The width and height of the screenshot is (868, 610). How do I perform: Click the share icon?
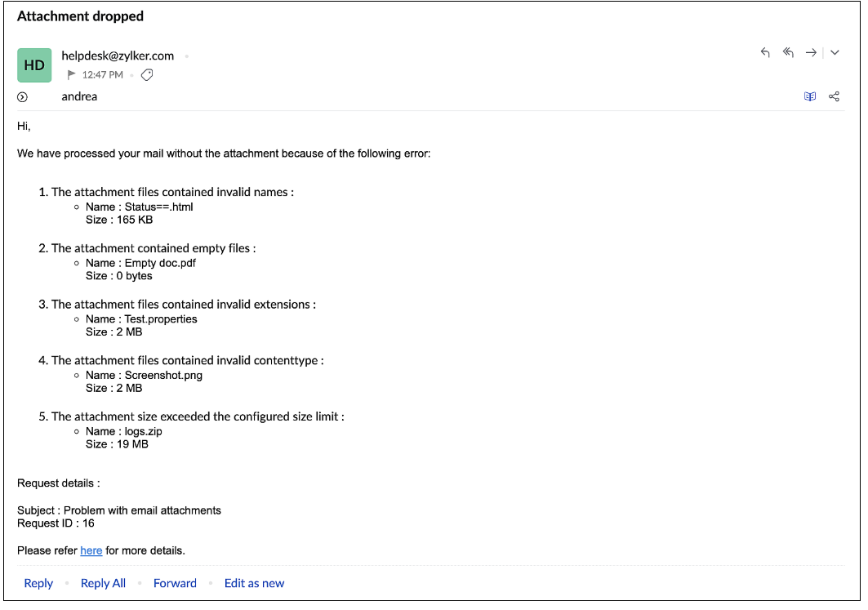coord(834,96)
